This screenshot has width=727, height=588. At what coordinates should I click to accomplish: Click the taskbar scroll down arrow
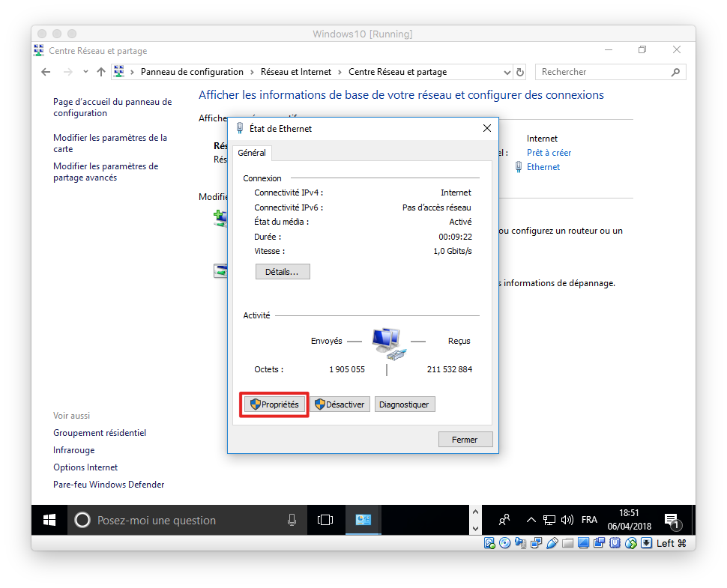pyautogui.click(x=475, y=528)
